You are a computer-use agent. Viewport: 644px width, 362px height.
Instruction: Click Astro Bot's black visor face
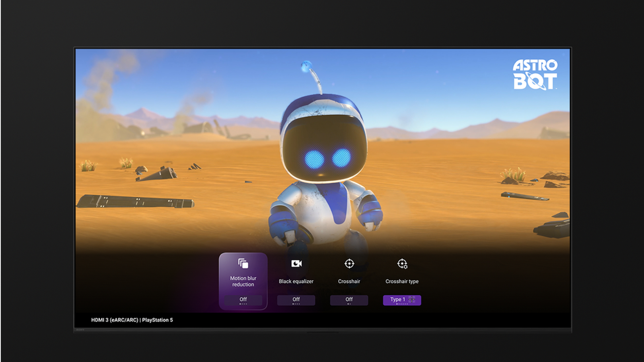324,150
